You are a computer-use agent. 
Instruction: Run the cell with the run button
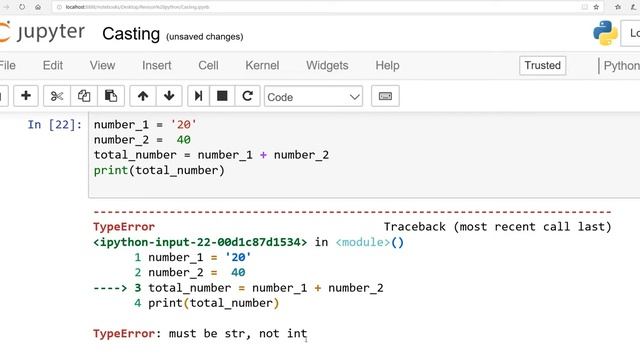[198, 96]
